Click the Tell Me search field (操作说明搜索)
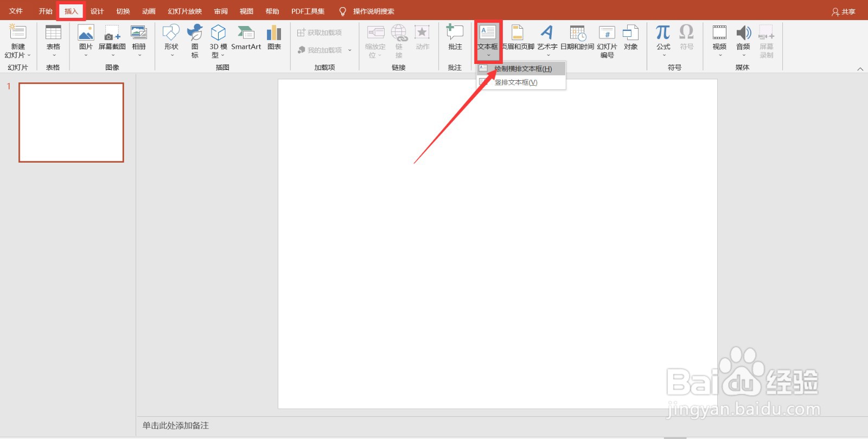This screenshot has height=439, width=868. pyautogui.click(x=374, y=11)
